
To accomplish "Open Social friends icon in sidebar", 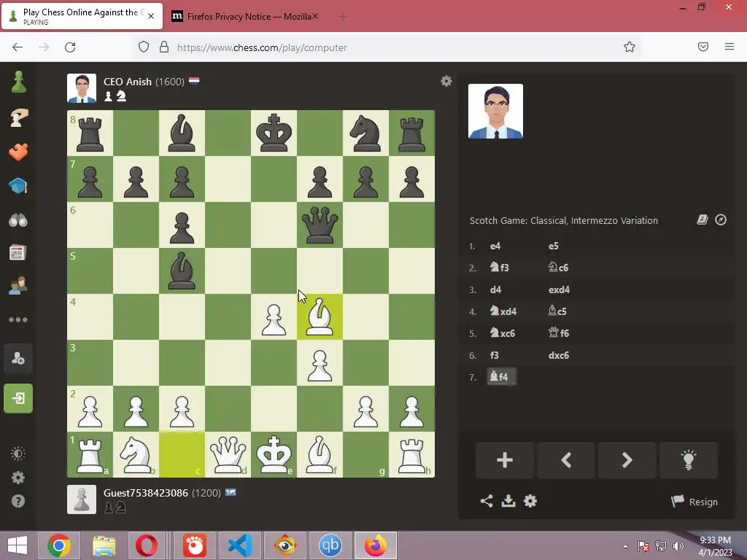I will click(x=18, y=286).
